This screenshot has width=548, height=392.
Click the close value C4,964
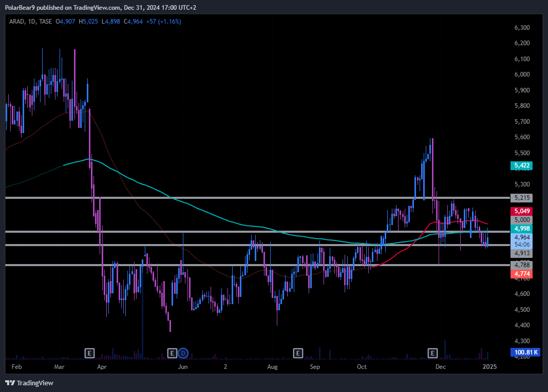point(133,22)
